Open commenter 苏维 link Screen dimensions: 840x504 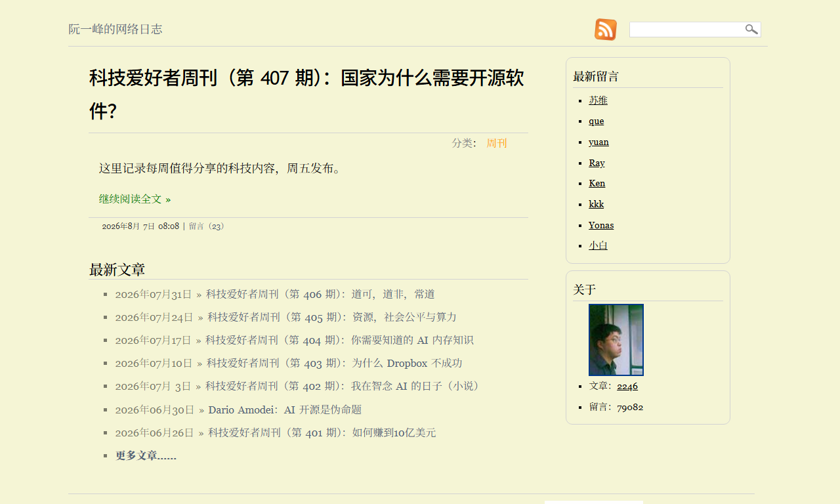[x=598, y=100]
